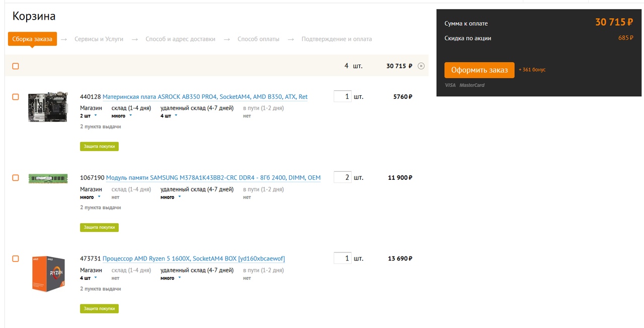
Task: Select the ASRock motherboard checkbox
Action: 16,97
